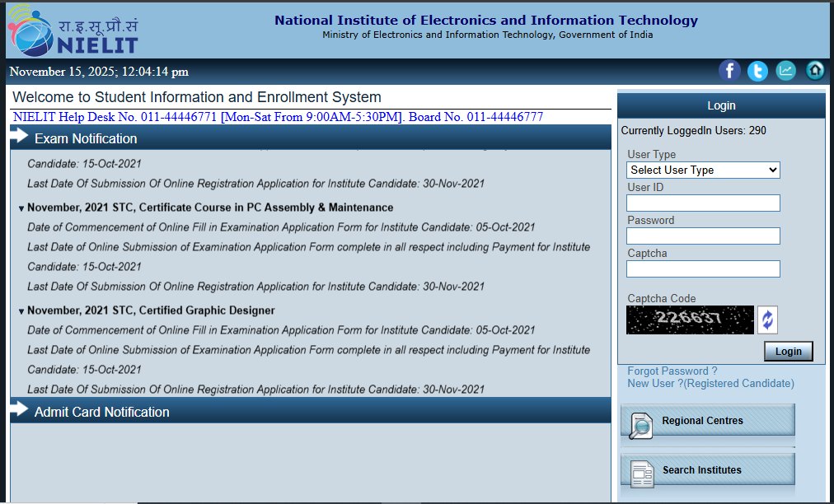
Task: Open the Facebook page icon
Action: (729, 71)
